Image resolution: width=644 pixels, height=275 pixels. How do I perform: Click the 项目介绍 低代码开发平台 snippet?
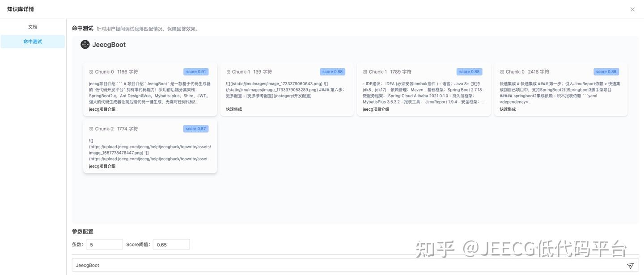tap(150, 93)
